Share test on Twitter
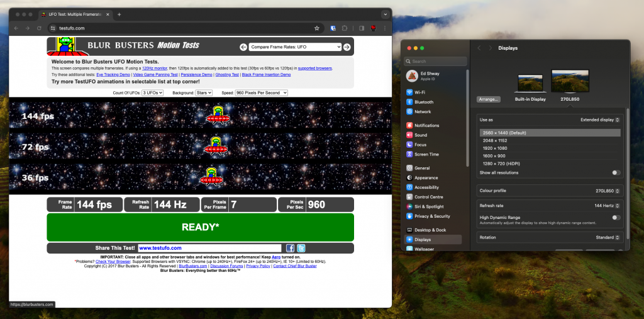Screen dimensions: 644x319 point(301,248)
